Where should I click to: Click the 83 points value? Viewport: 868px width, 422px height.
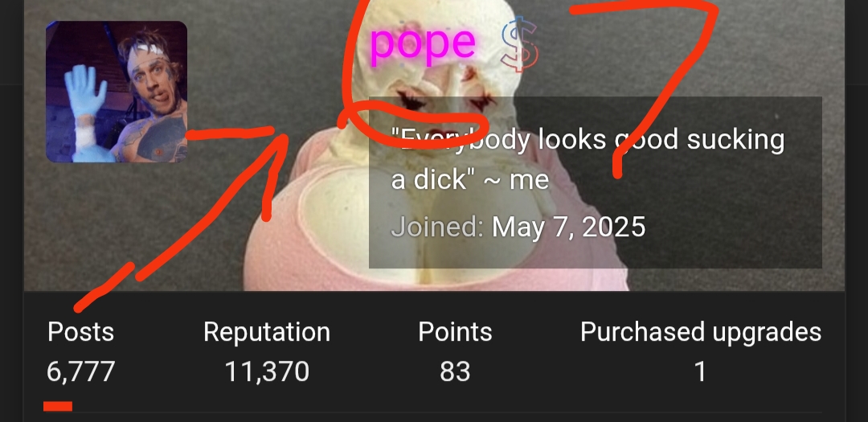click(455, 371)
